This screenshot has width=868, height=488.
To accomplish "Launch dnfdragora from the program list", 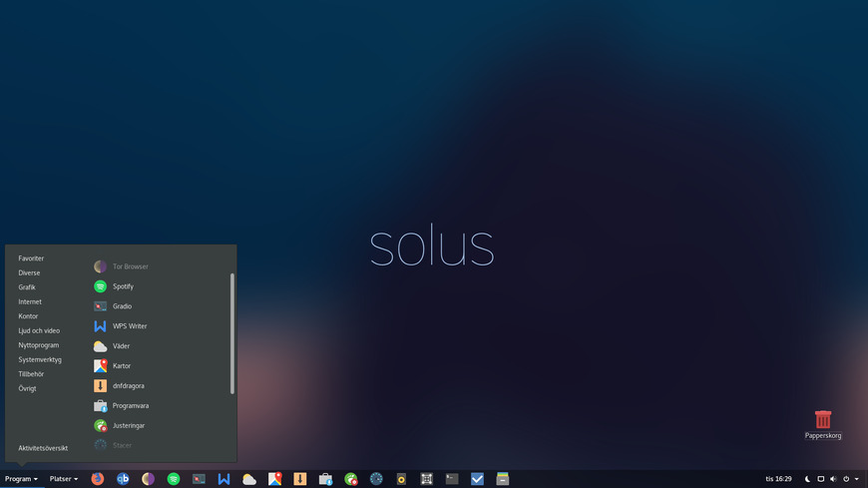I will click(x=128, y=386).
